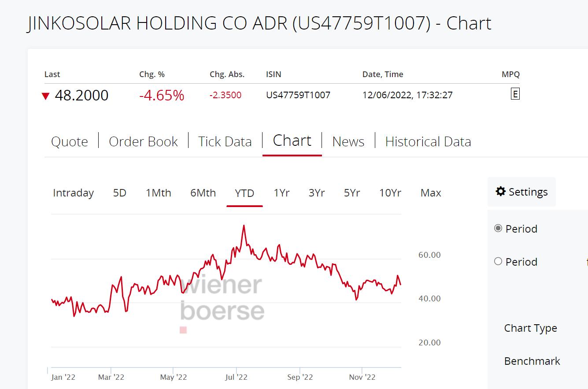Go to the News tab
Screen dimensions: 588x389
[x=348, y=141]
